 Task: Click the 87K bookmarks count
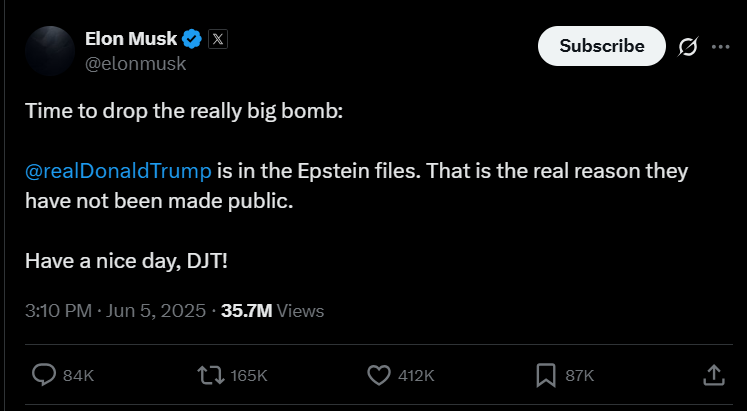click(580, 376)
